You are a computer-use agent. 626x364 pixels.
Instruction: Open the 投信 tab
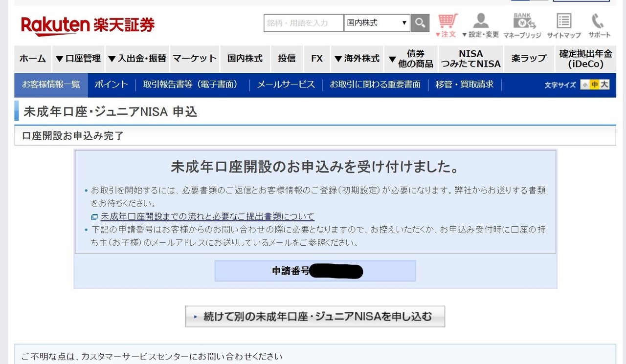click(287, 59)
